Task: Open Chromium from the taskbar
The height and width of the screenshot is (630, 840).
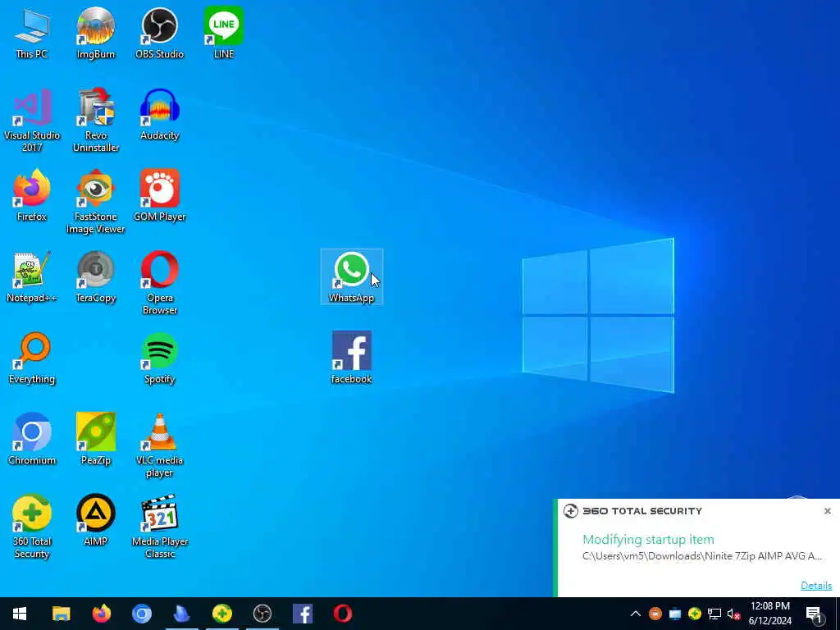Action: tap(141, 614)
